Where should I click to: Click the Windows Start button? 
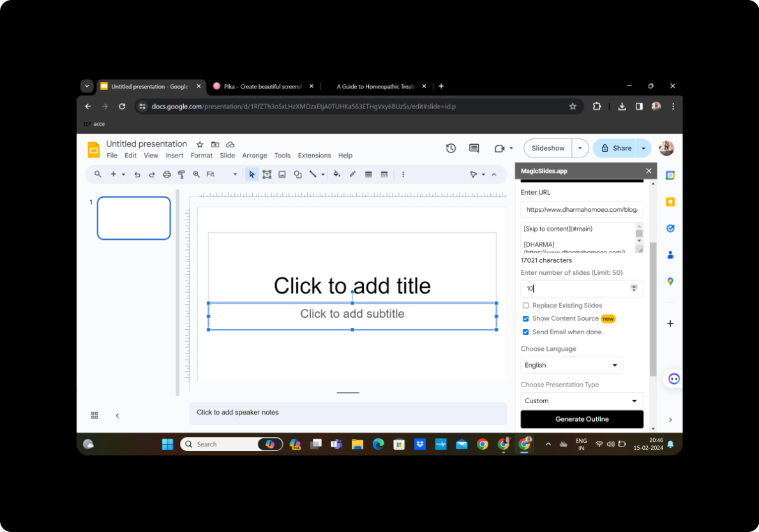click(167, 445)
